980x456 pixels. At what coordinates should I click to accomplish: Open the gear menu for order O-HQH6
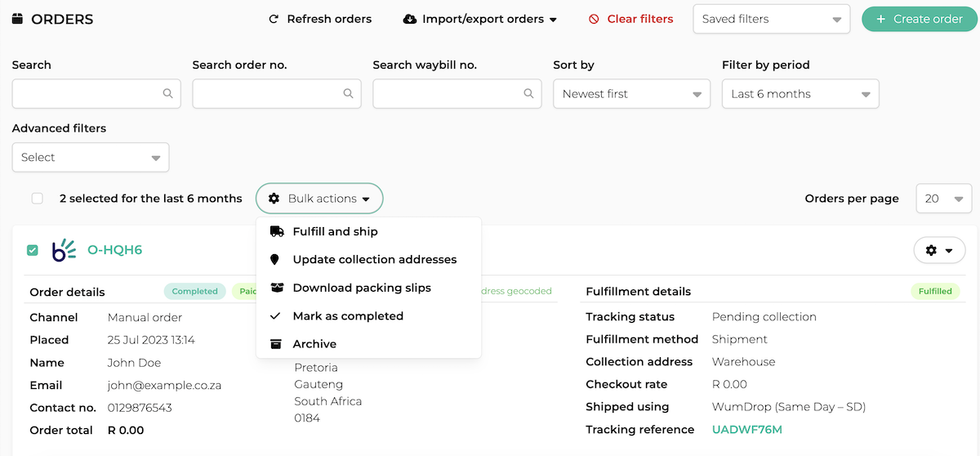pyautogui.click(x=939, y=251)
